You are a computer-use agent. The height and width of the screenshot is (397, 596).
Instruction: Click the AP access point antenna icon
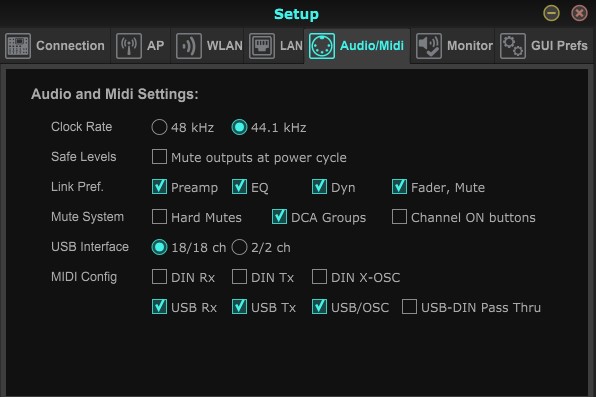pos(129,46)
